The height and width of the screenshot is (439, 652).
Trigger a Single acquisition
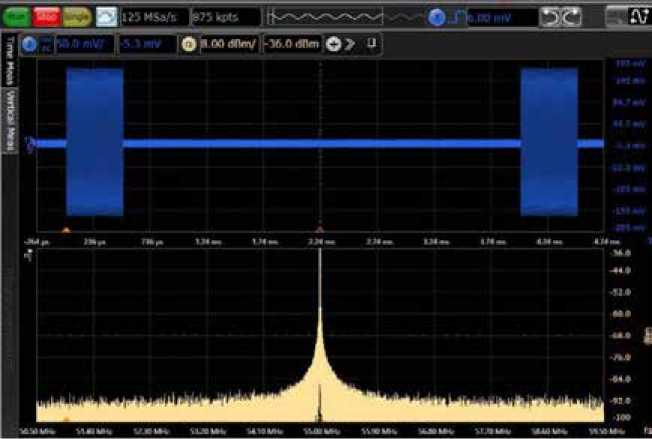click(77, 17)
